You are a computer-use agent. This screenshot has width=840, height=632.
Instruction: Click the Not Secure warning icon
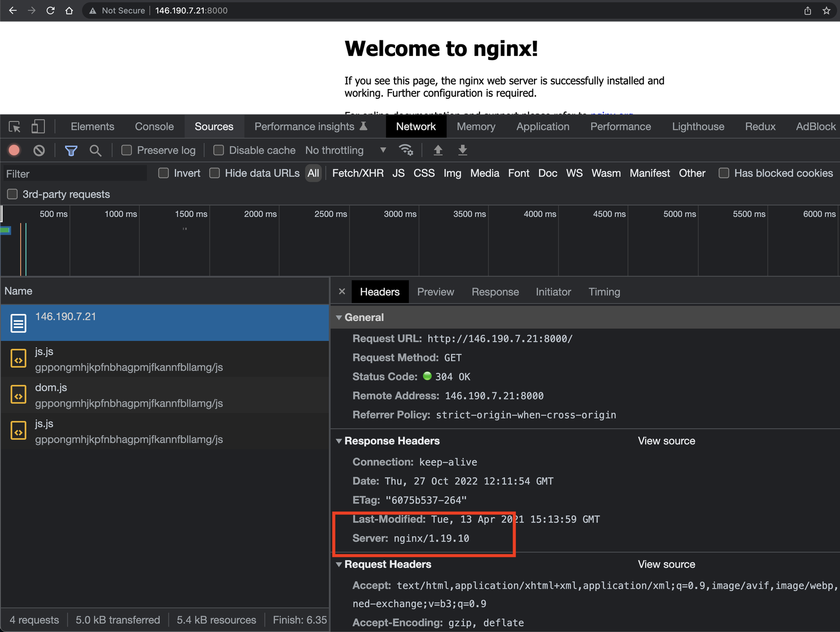click(93, 10)
